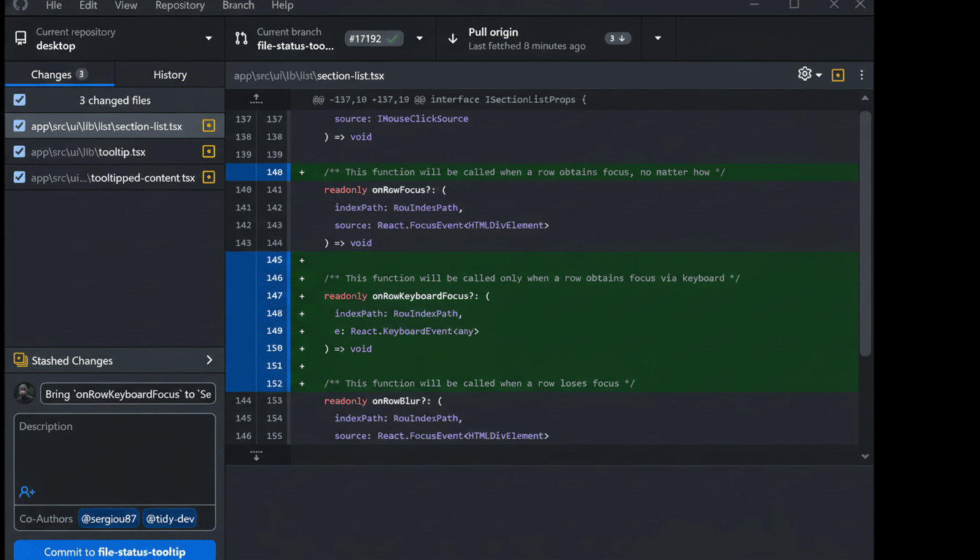Open the diff display settings gear

click(804, 74)
